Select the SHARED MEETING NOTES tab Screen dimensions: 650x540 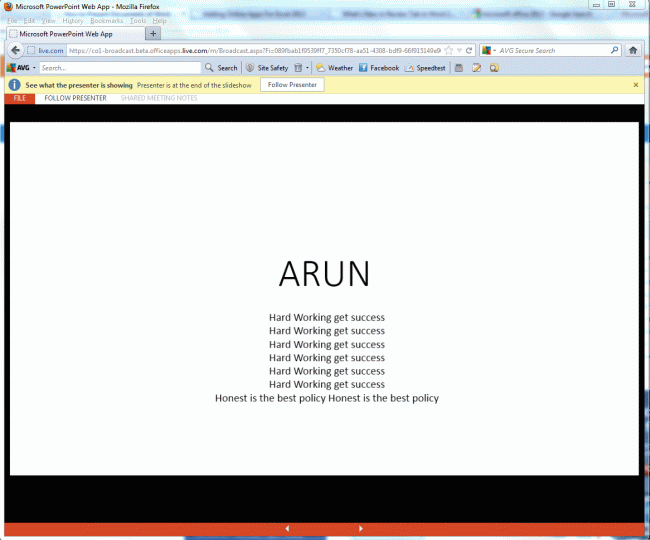[159, 98]
